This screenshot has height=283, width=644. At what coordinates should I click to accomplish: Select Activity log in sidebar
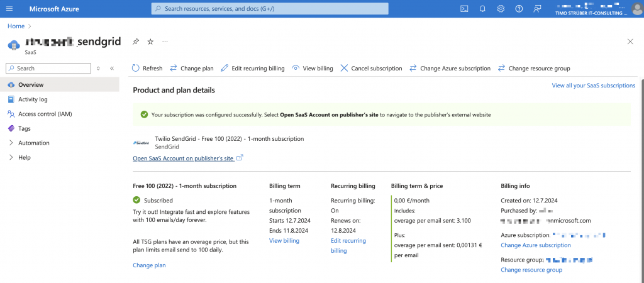pos(33,99)
